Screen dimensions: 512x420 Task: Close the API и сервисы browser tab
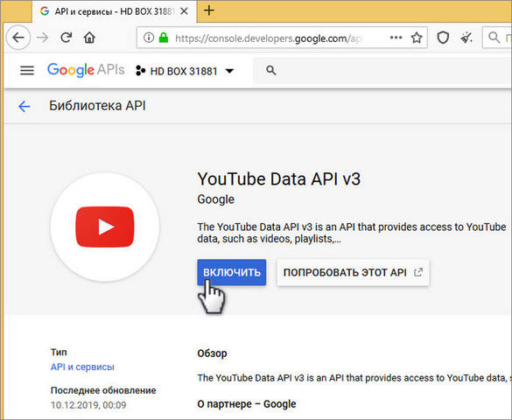(184, 11)
